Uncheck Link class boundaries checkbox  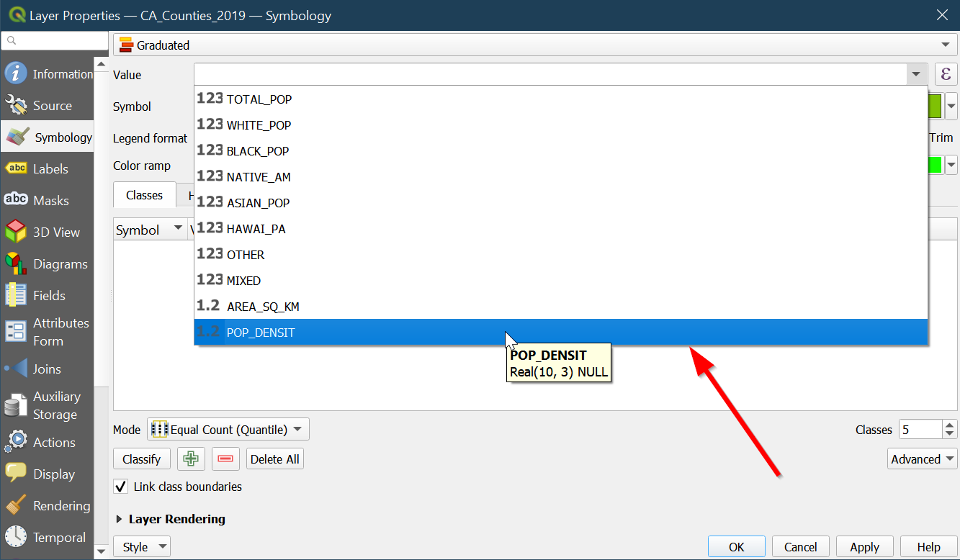[122, 487]
